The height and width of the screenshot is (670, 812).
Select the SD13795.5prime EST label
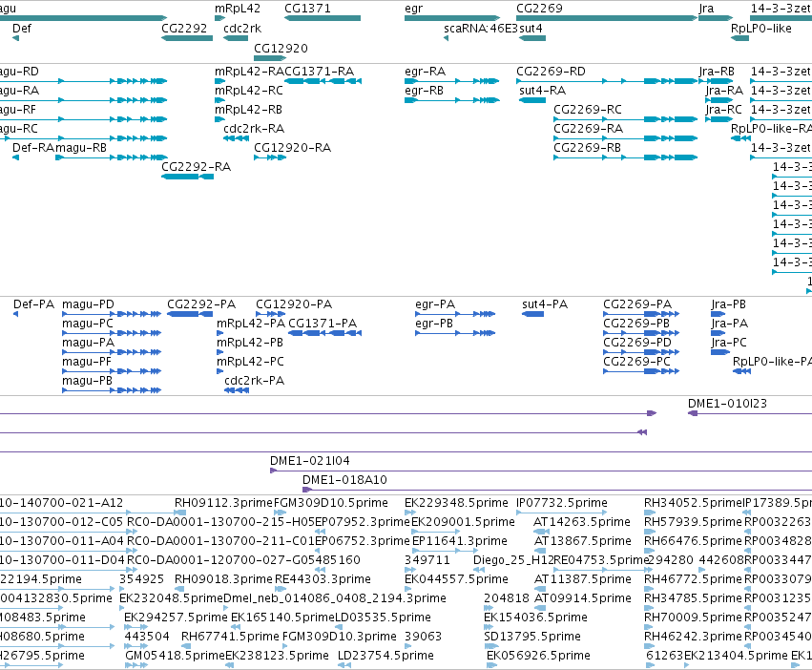click(532, 637)
